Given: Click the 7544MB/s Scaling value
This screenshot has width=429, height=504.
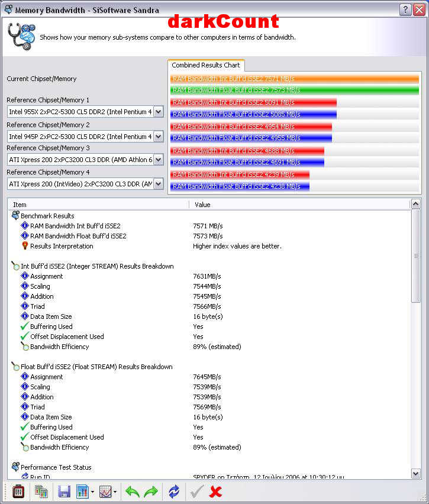Looking at the screenshot, I should pyautogui.click(x=207, y=286).
